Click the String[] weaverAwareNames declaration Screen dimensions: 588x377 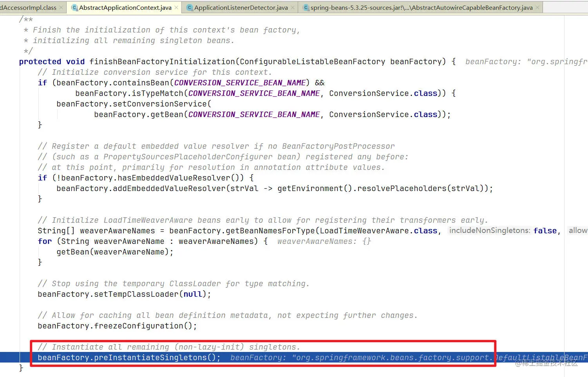96,231
